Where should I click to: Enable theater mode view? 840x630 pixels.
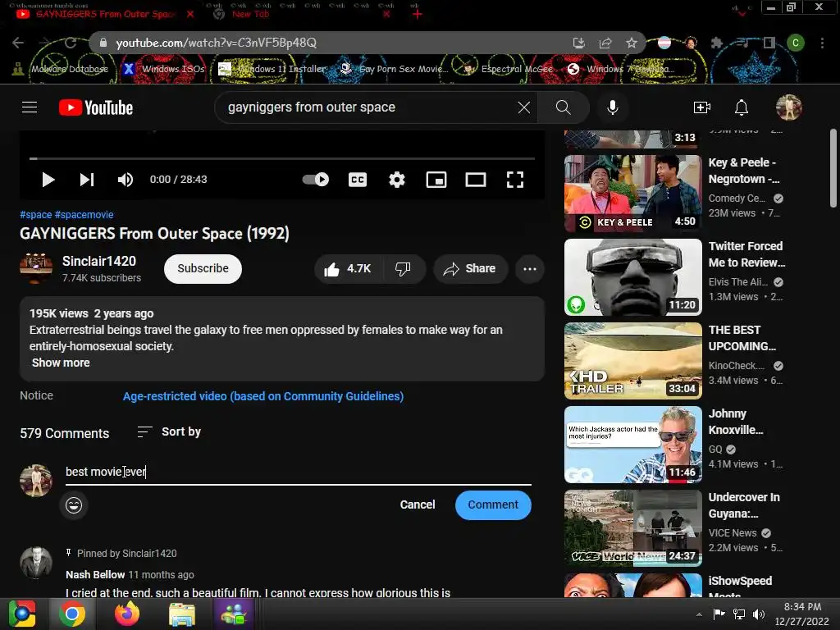click(x=476, y=180)
